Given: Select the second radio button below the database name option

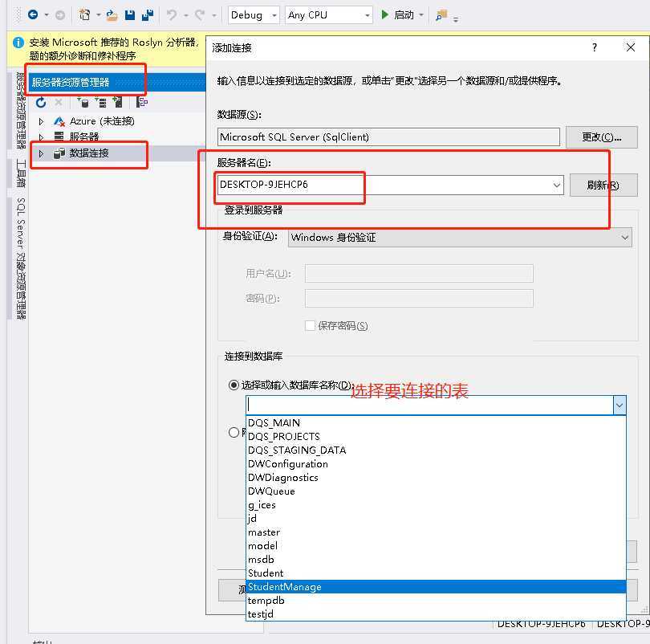Looking at the screenshot, I should tap(234, 433).
